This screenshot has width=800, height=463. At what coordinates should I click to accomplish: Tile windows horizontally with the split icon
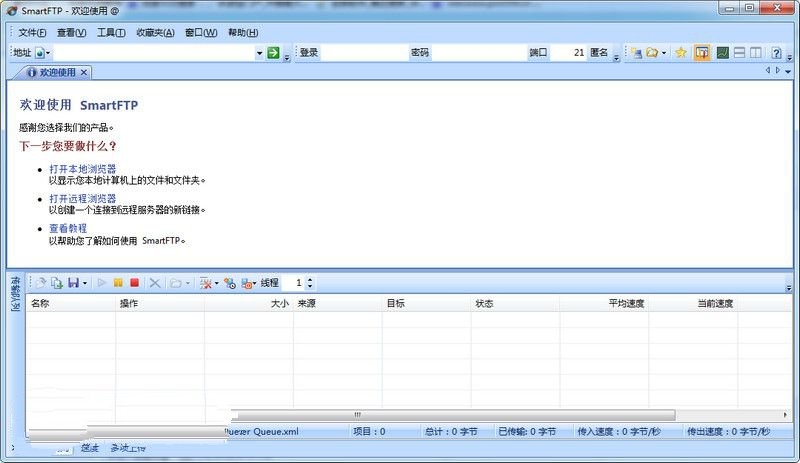tap(739, 53)
